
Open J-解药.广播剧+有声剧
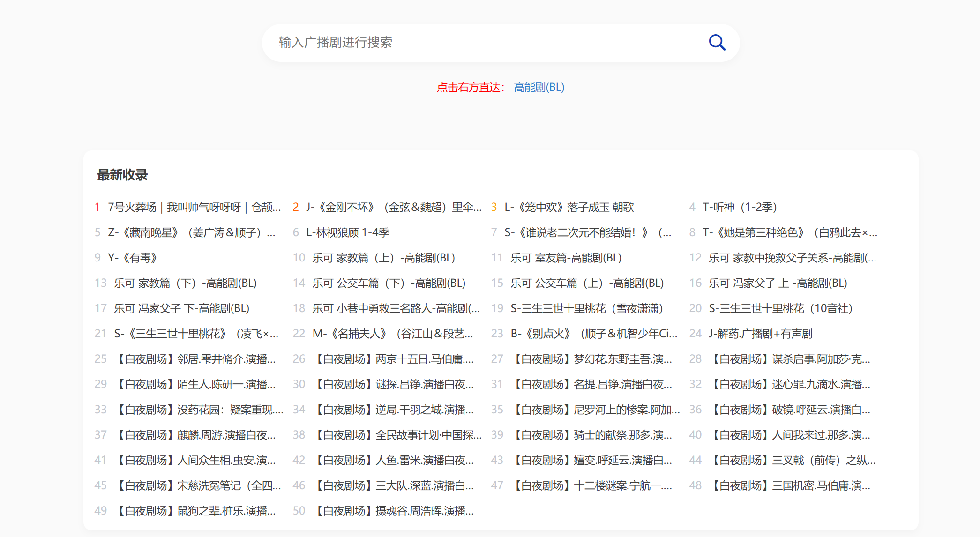coord(760,334)
